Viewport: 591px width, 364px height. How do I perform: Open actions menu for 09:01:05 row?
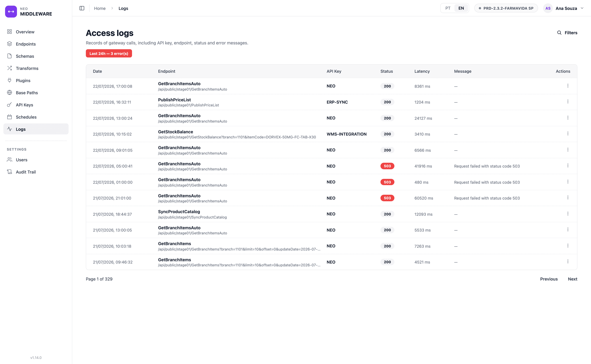coord(568,150)
